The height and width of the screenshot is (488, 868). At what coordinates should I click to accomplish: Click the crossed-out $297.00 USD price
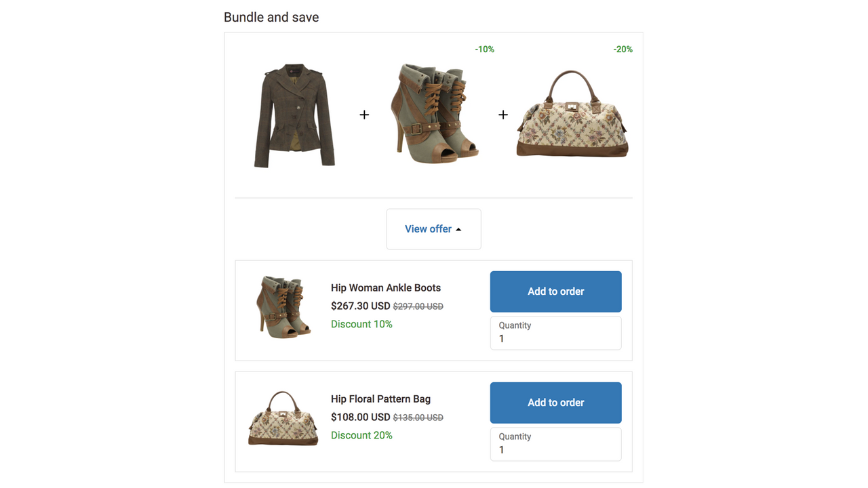point(418,306)
